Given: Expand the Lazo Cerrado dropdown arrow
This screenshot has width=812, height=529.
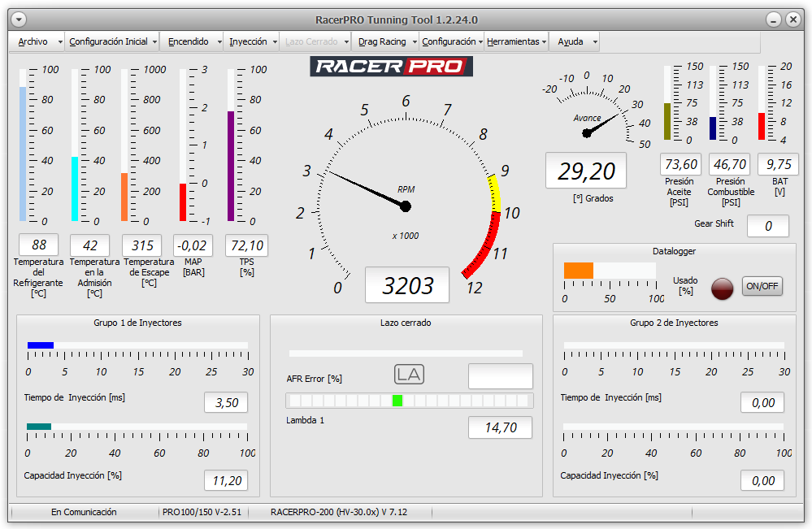Looking at the screenshot, I should [346, 42].
